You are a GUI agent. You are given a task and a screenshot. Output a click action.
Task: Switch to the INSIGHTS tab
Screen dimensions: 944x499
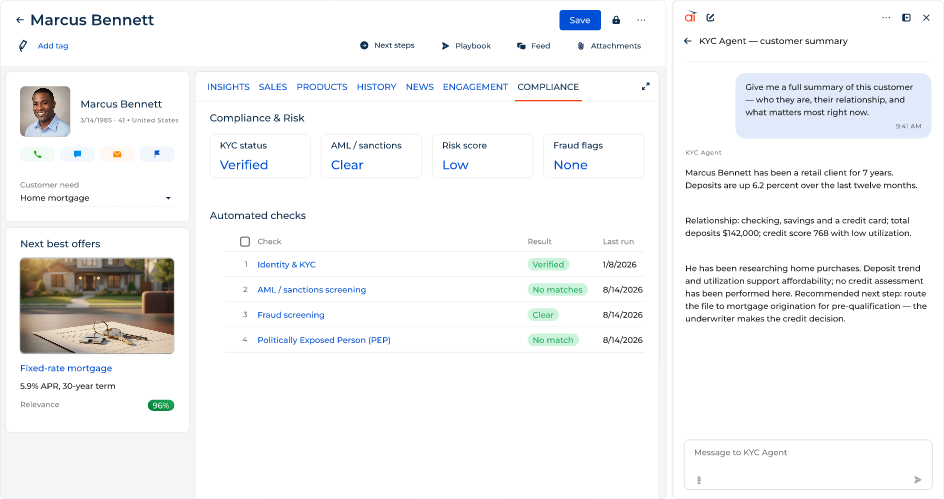point(228,87)
